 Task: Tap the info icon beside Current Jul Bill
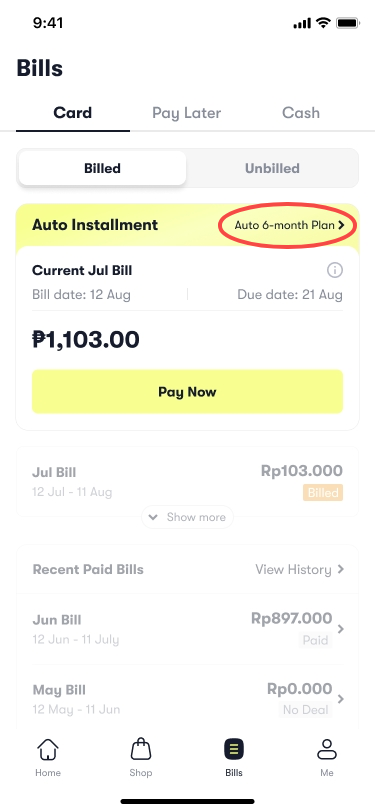[x=335, y=270]
